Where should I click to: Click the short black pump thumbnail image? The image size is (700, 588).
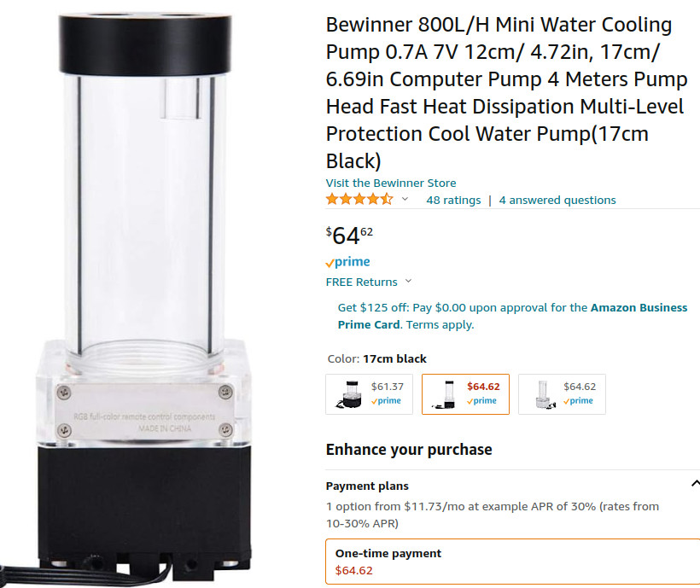pyautogui.click(x=349, y=394)
